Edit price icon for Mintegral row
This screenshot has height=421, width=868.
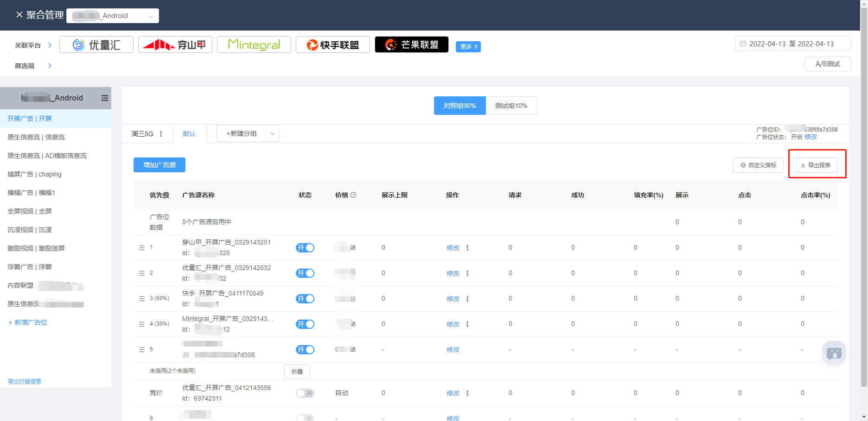[x=353, y=324]
